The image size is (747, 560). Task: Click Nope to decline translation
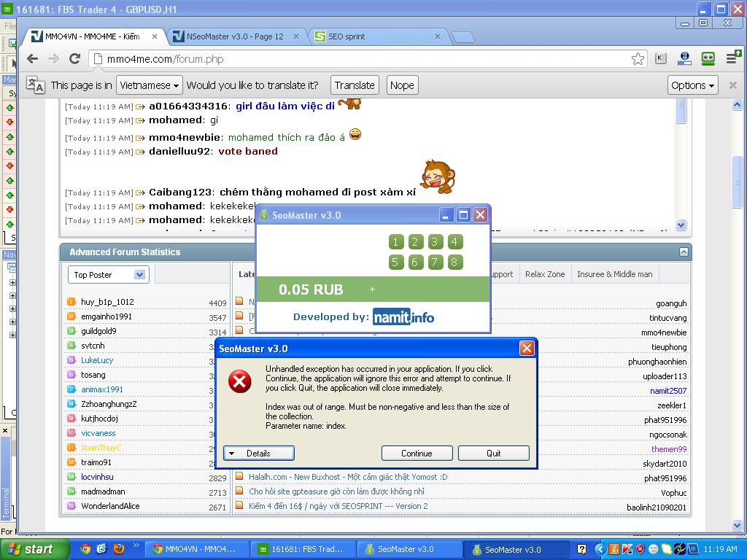click(402, 85)
